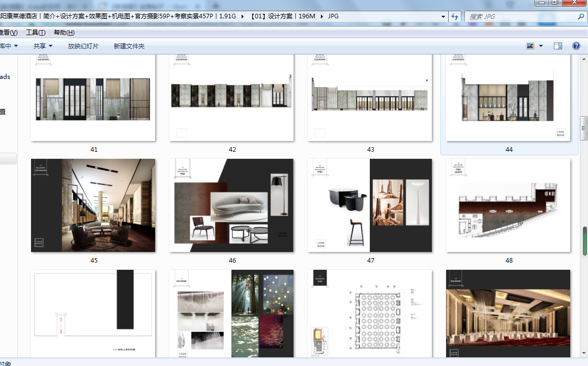Click the file name label 48
The height and width of the screenshot is (366, 588).
tap(509, 260)
